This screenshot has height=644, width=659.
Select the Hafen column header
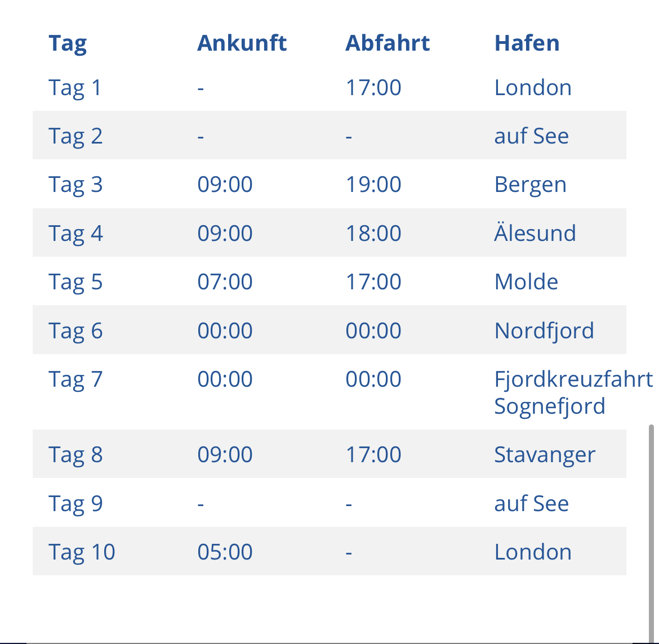(x=527, y=43)
